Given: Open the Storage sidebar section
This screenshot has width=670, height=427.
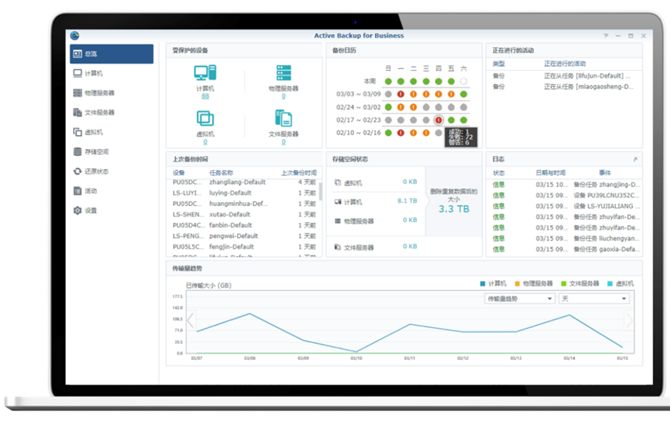Looking at the screenshot, I should coord(112,152).
